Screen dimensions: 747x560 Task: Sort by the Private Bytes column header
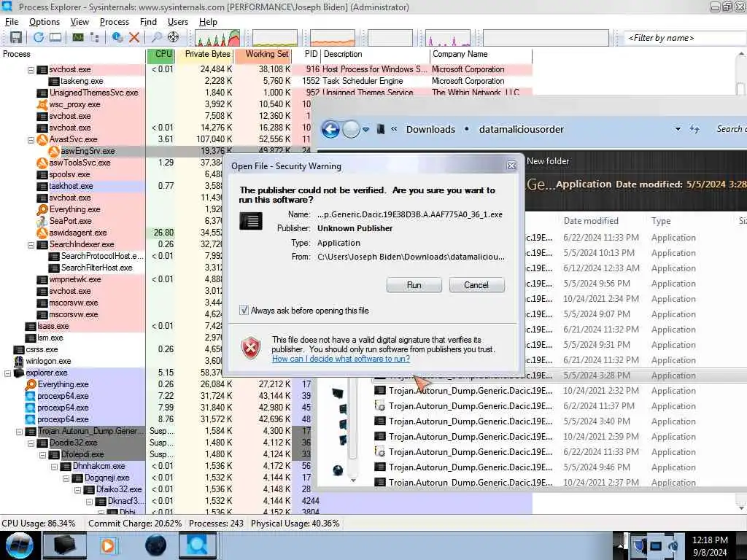coord(204,54)
